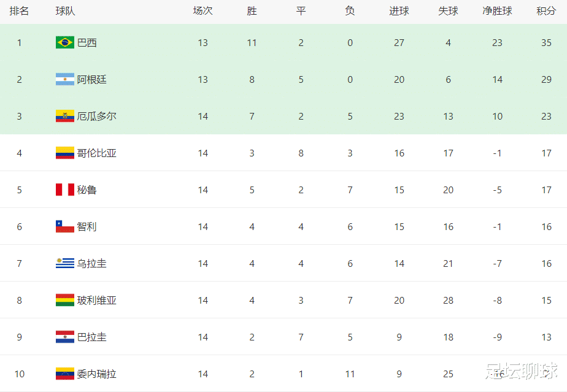Click Brazil's points value 35
The image size is (567, 392).
pos(546,43)
